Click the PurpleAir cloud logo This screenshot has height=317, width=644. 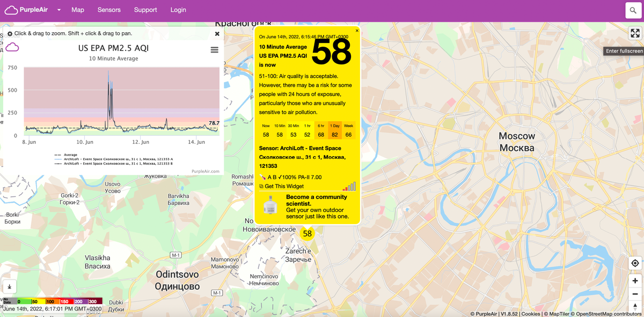(x=11, y=10)
